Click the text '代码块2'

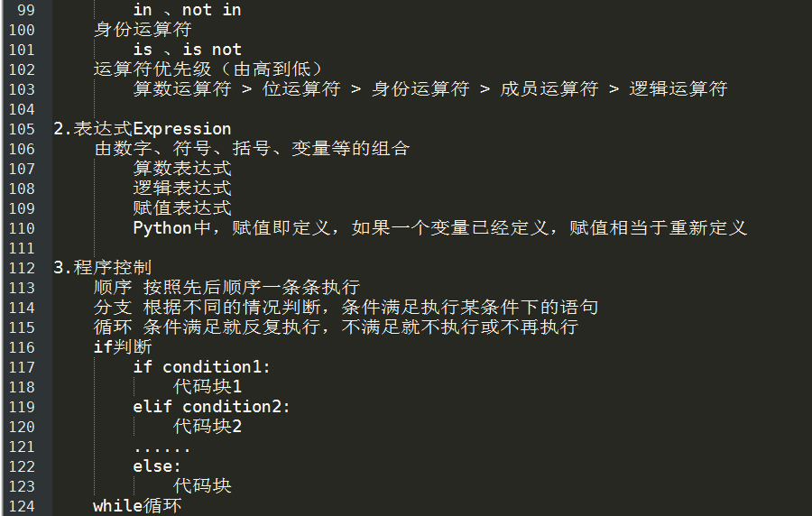click(208, 427)
